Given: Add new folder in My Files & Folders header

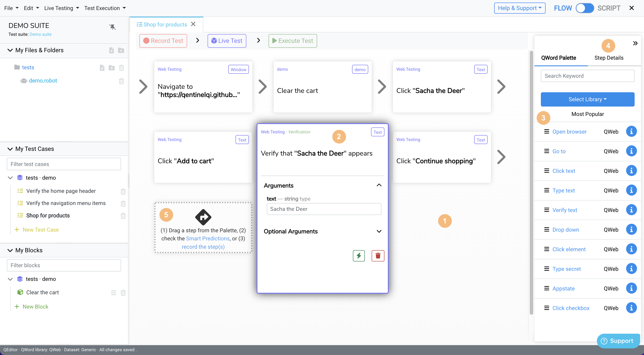Looking at the screenshot, I should [x=121, y=50].
